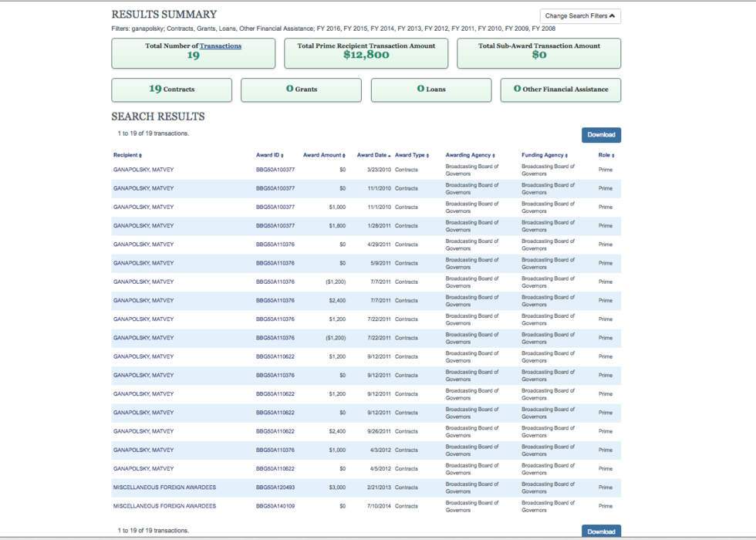
Task: Sort results by Role column
Action: pos(606,155)
